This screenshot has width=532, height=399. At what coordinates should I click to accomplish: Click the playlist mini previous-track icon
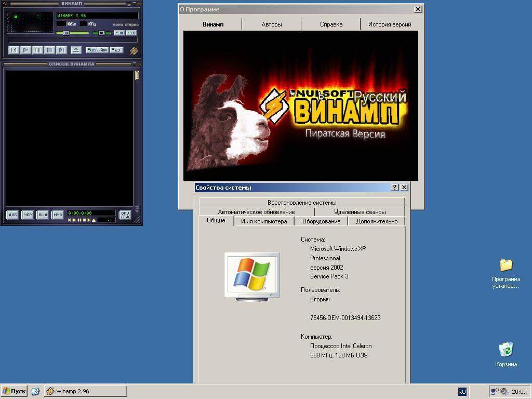pos(70,220)
